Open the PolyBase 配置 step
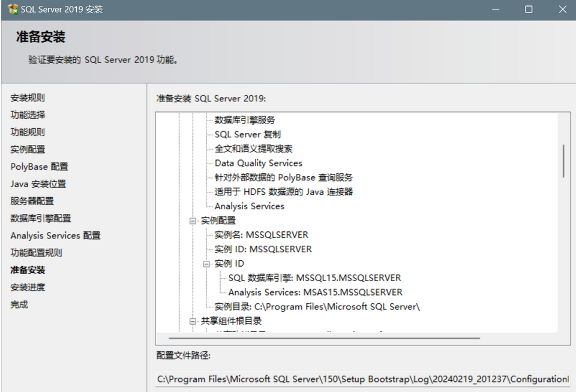 (40, 167)
